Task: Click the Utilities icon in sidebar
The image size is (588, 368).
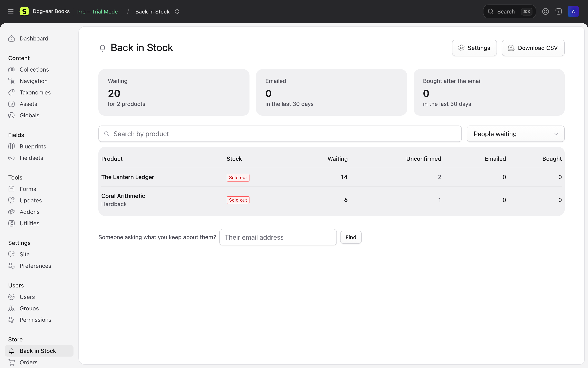Action: (11, 223)
